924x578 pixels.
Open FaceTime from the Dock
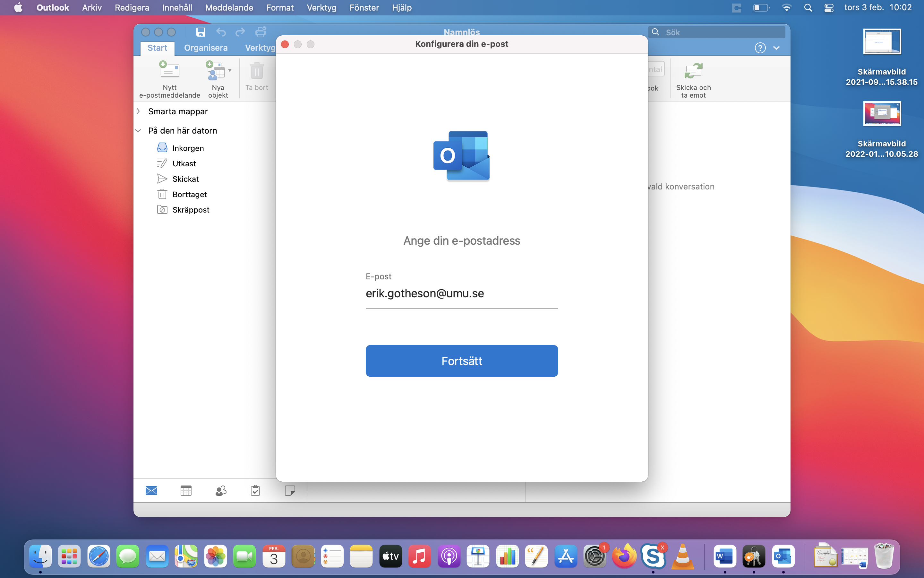tap(244, 556)
